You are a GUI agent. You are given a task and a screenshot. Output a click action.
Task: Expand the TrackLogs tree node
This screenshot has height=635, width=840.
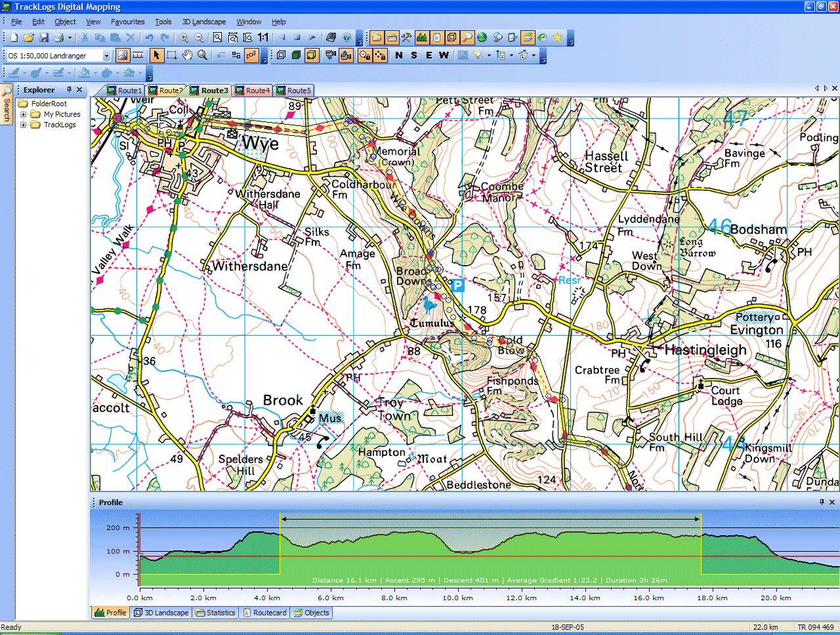point(24,125)
